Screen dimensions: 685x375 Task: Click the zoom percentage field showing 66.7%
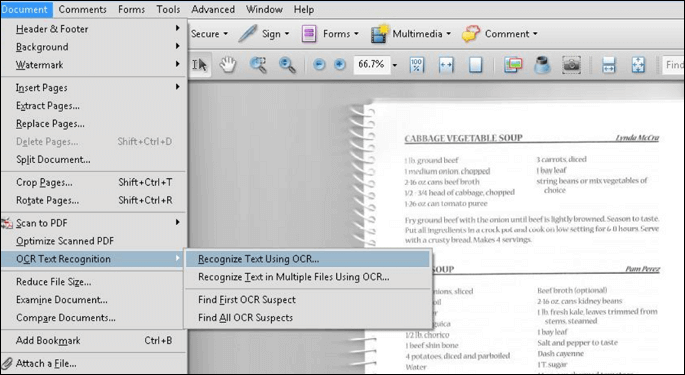click(371, 65)
